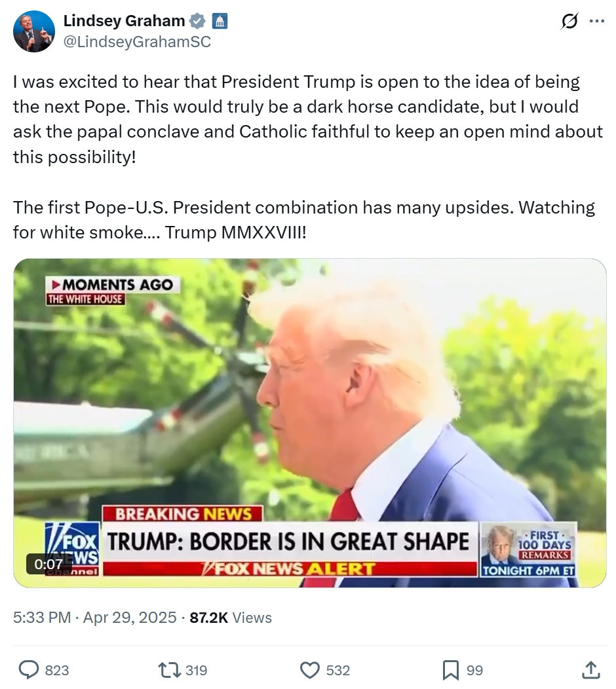
Task: Open the 5:33 PM timestamp link
Action: pyautogui.click(x=42, y=618)
